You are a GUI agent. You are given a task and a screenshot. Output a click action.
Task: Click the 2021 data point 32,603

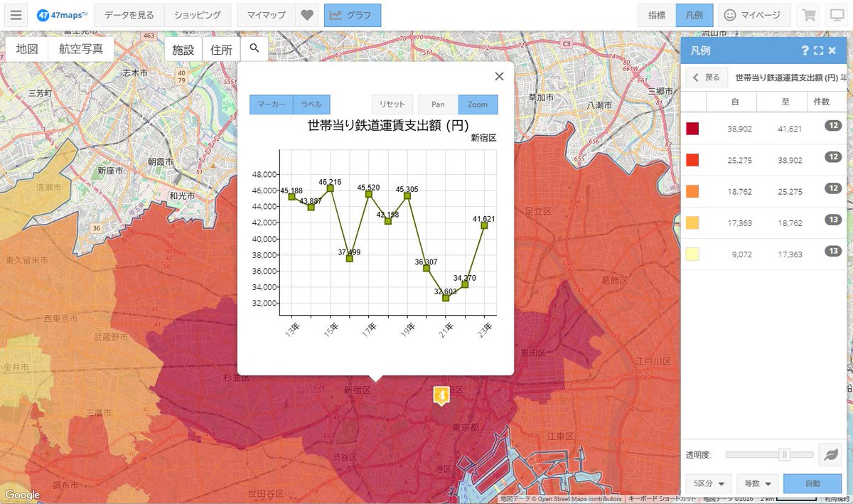446,298
